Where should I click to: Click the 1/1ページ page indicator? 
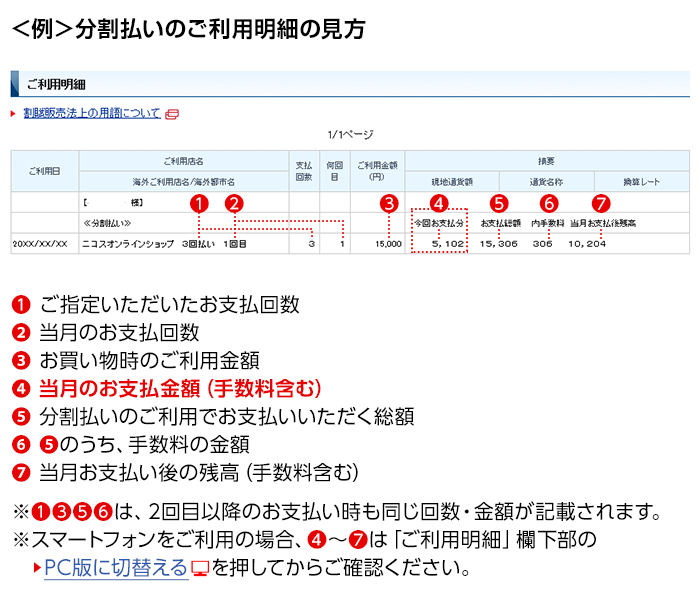coord(350,134)
